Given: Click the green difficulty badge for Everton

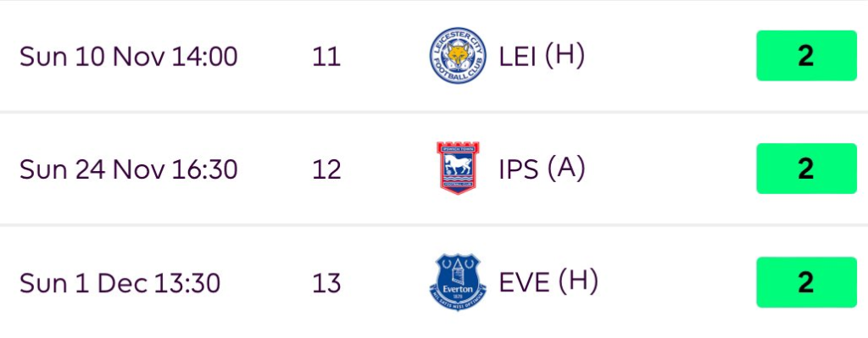Looking at the screenshot, I should 806,282.
